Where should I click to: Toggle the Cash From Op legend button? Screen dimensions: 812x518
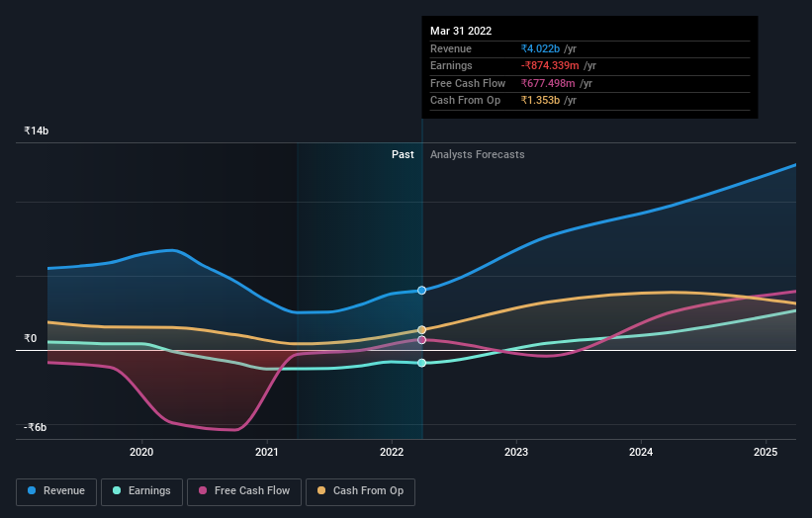tap(360, 491)
